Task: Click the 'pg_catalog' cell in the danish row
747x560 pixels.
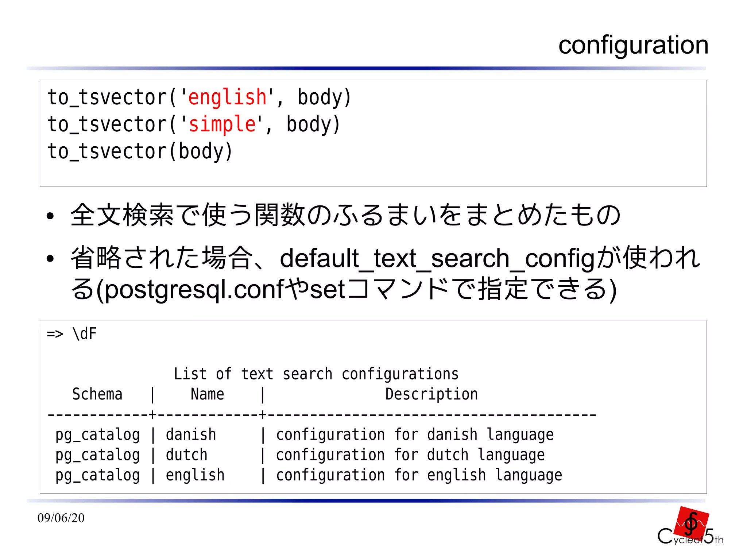Action: pyautogui.click(x=97, y=435)
